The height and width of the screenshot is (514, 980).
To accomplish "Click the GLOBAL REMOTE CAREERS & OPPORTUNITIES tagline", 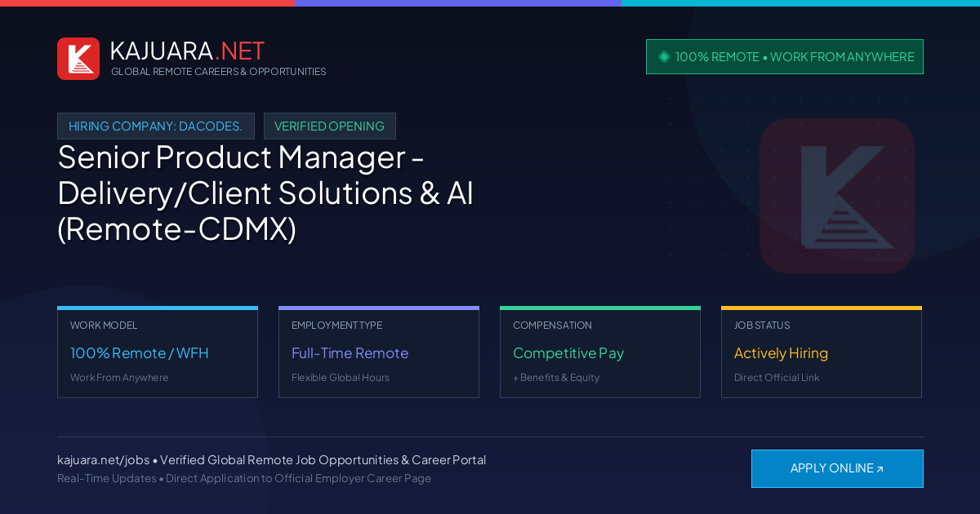I will coord(218,72).
